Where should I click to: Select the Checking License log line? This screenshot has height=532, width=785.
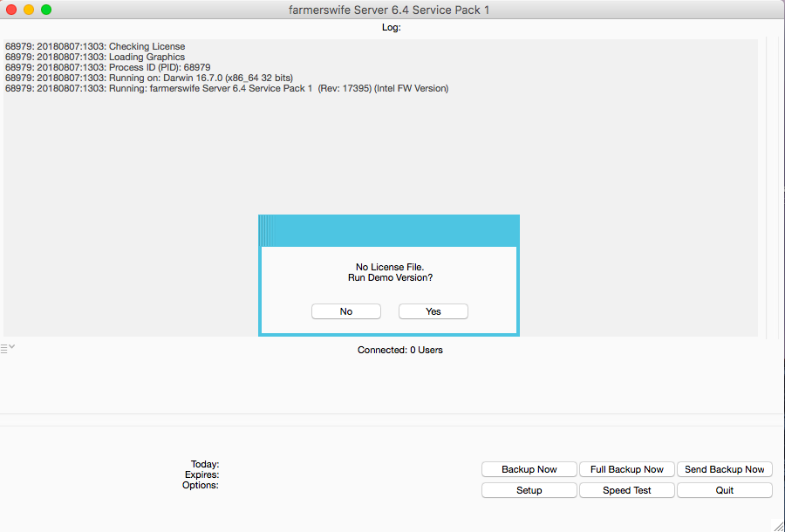click(x=95, y=46)
